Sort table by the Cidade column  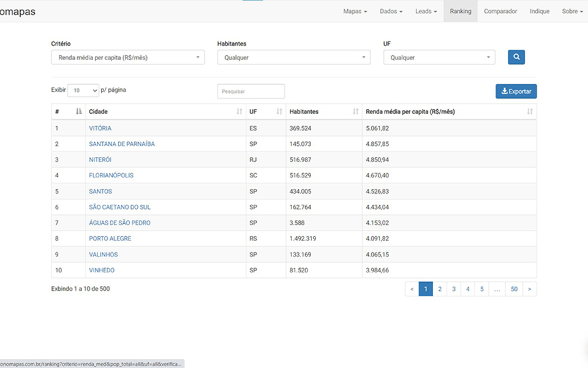165,112
